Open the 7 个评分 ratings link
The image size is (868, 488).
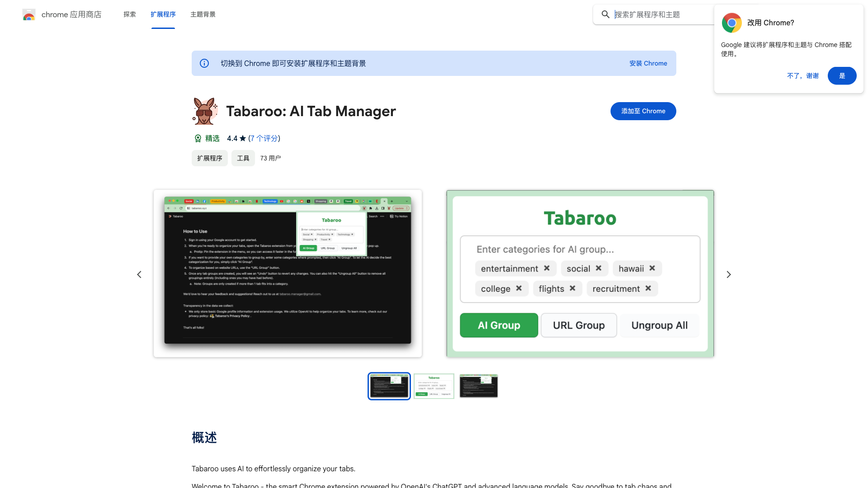264,138
